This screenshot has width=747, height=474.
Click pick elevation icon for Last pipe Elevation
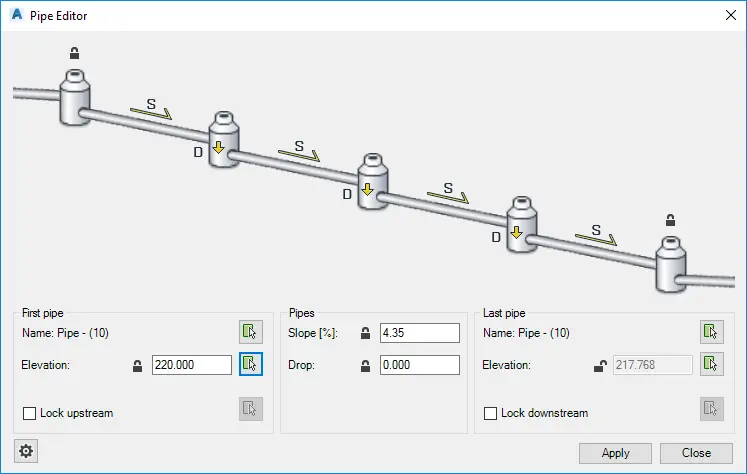point(712,364)
